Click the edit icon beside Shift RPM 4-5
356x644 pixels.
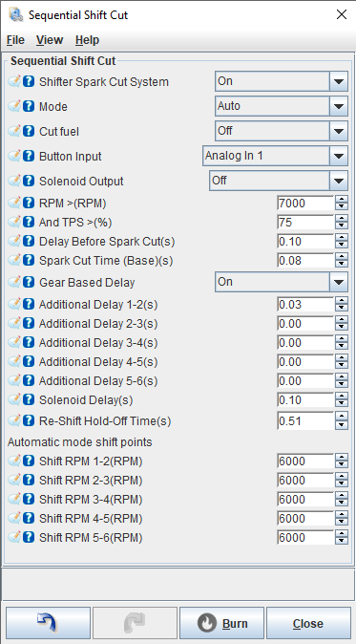click(14, 518)
